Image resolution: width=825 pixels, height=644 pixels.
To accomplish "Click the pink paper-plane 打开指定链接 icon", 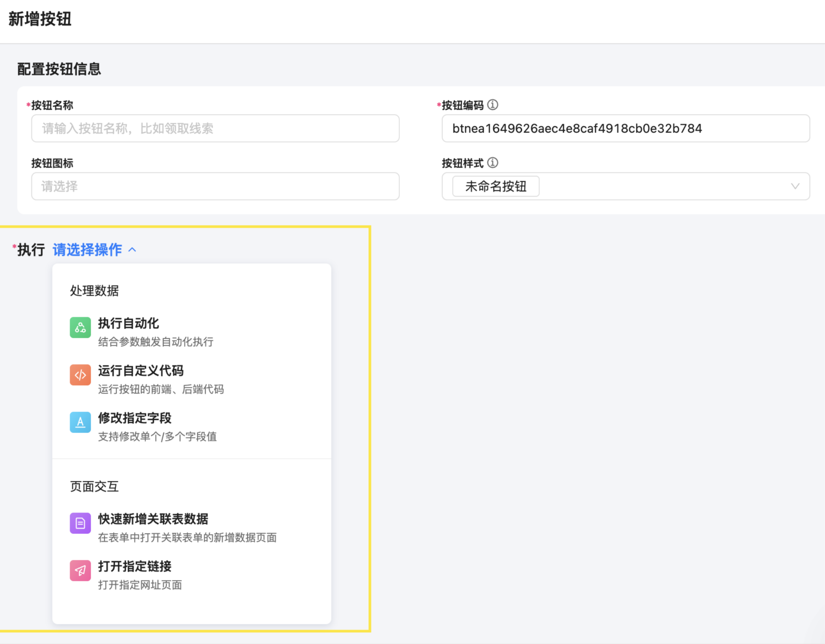I will (x=80, y=570).
